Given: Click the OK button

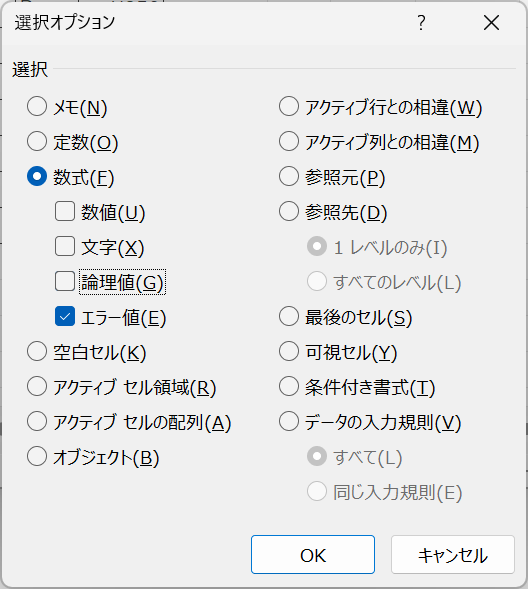Looking at the screenshot, I should pyautogui.click(x=313, y=554).
